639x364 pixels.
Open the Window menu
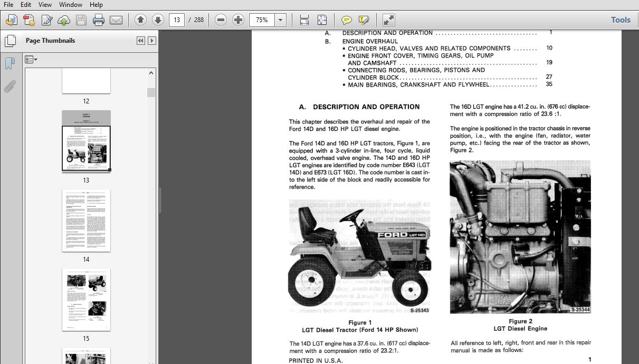pos(71,5)
